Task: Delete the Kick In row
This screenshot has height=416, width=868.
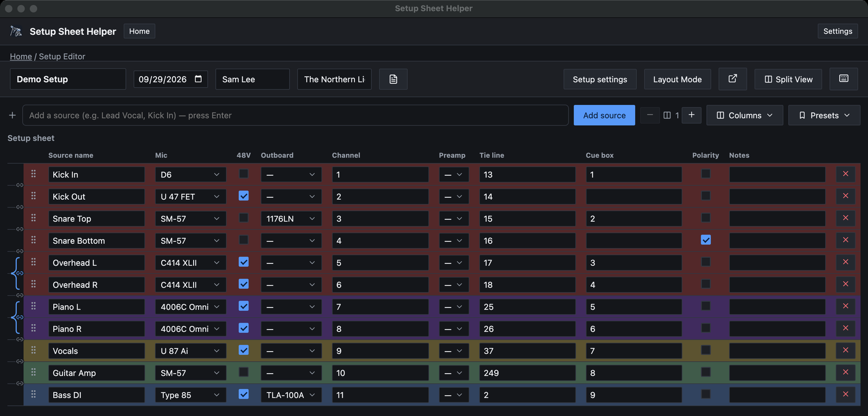Action: (x=845, y=174)
